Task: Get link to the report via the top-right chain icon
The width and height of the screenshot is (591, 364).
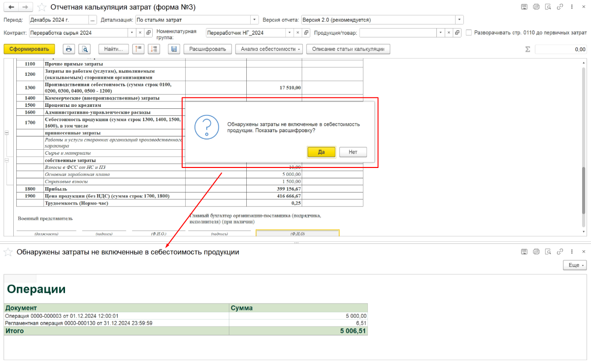Action: coord(560,7)
